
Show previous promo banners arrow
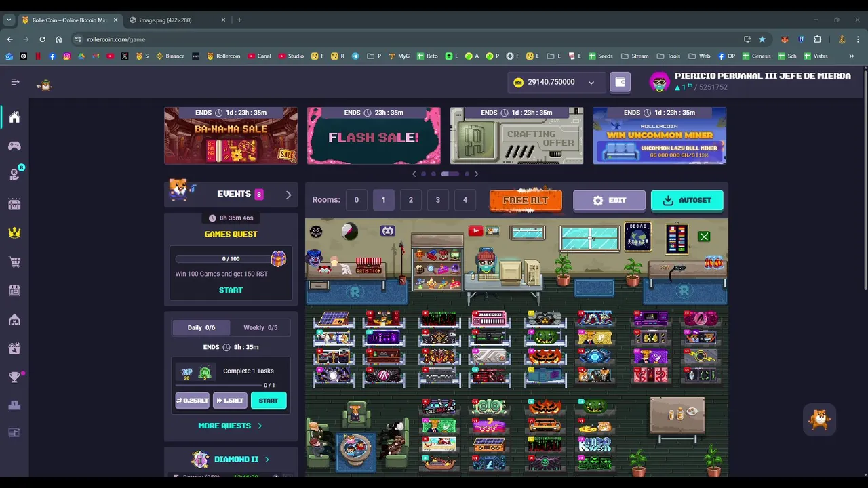pos(414,174)
